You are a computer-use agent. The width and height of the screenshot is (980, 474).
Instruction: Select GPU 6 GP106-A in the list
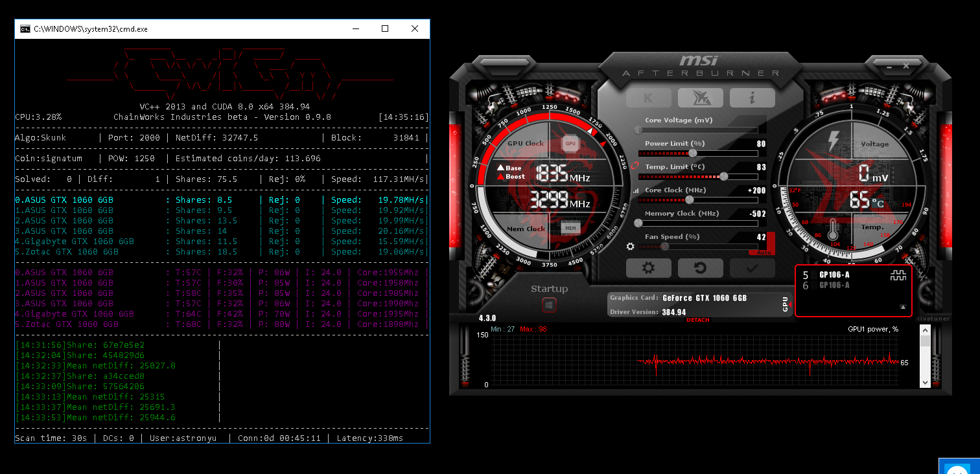[x=827, y=286]
